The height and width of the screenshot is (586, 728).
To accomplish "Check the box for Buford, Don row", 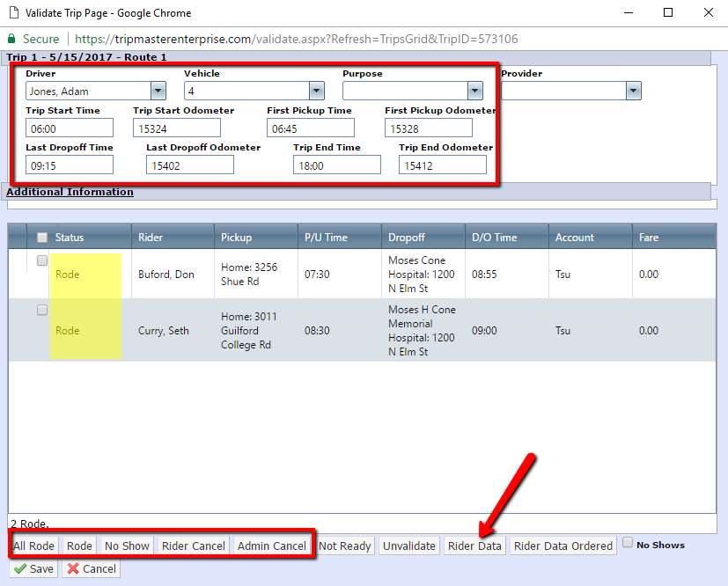I will pos(42,260).
